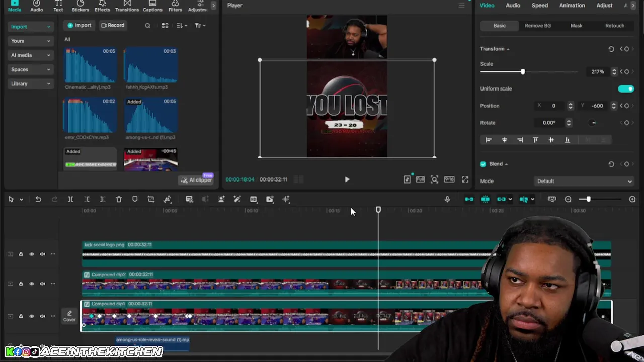Select the among-us-r...nd (1).mp3 thumbnail
This screenshot has width=644, height=362.
(150, 116)
